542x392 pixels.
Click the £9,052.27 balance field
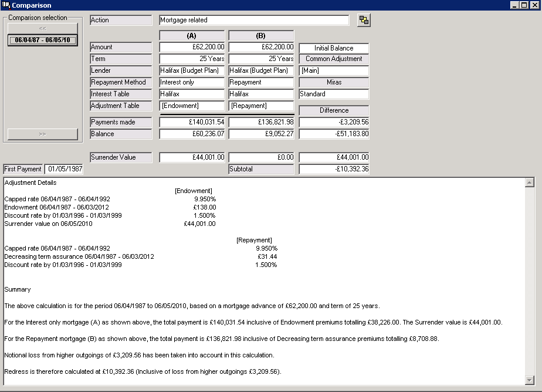coord(261,134)
